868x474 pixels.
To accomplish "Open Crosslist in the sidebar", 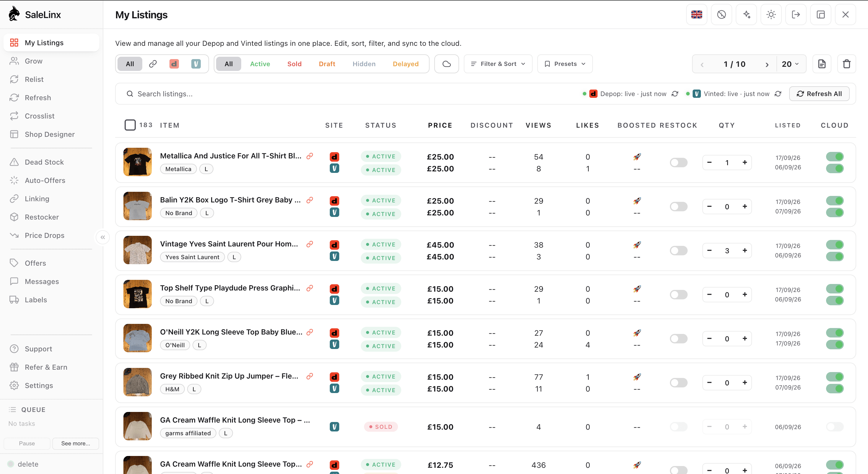I will pos(51,116).
